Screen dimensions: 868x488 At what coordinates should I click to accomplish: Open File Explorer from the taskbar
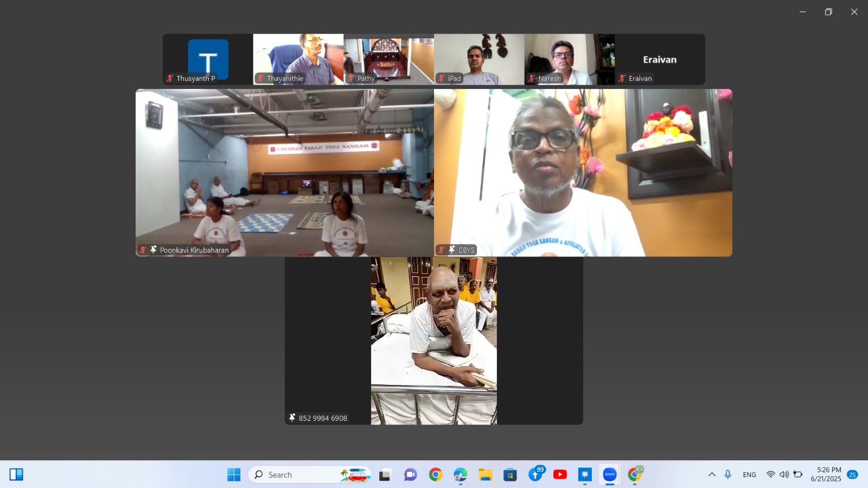(485, 474)
